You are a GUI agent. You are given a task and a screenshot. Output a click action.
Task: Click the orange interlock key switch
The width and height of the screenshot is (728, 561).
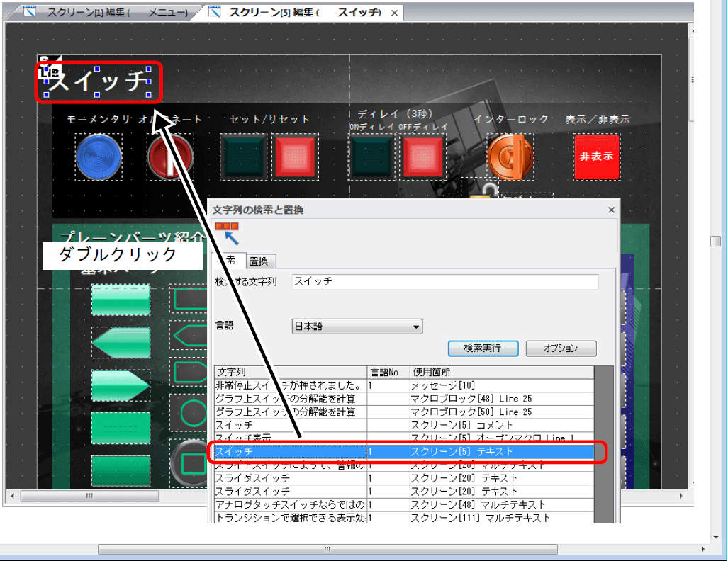pos(510,157)
